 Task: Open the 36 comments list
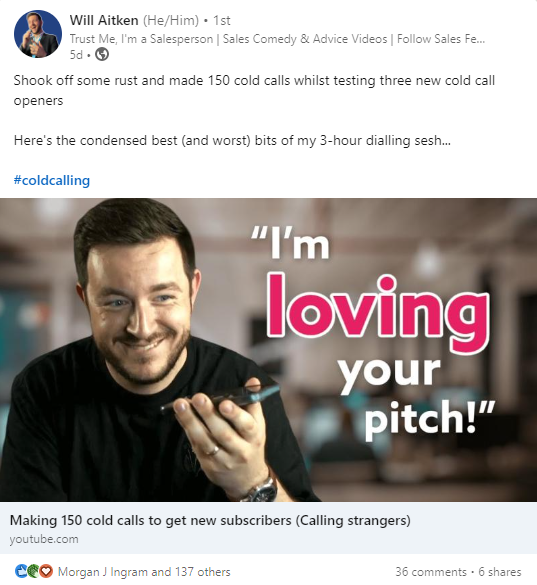[x=431, y=572]
